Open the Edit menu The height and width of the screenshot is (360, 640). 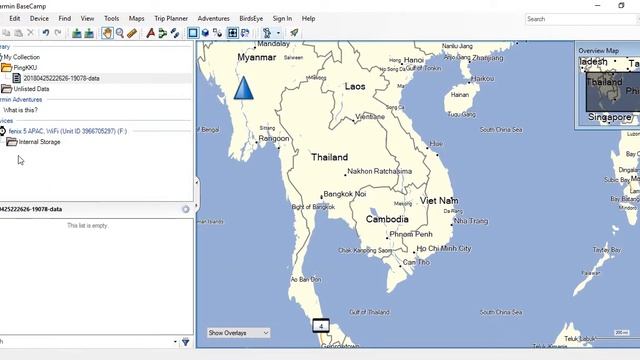[x=15, y=19]
